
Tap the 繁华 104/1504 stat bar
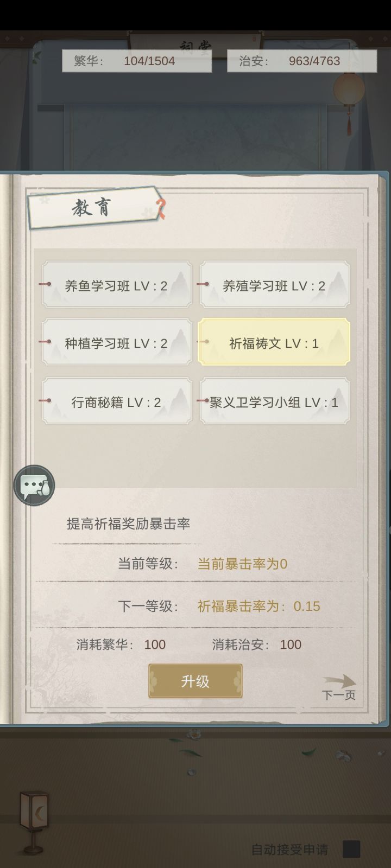click(136, 61)
